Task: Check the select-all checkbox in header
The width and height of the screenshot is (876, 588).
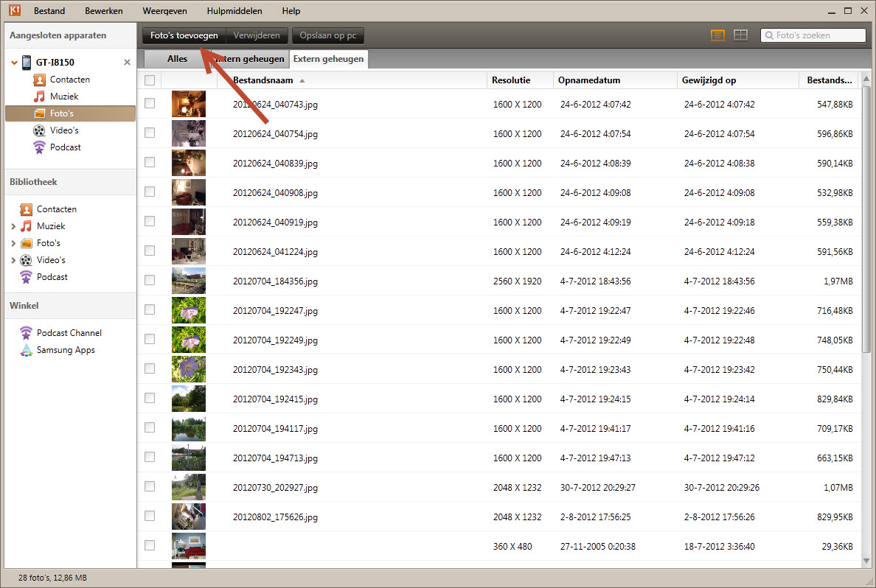Action: point(150,80)
